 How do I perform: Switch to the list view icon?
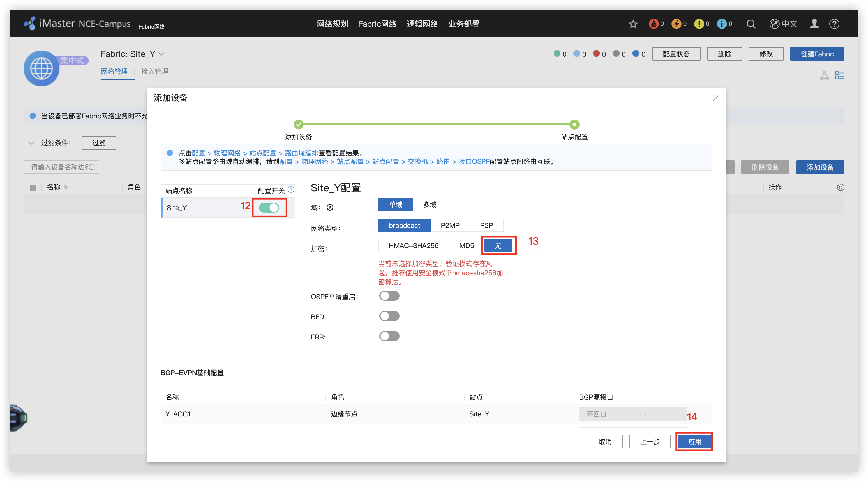(839, 75)
